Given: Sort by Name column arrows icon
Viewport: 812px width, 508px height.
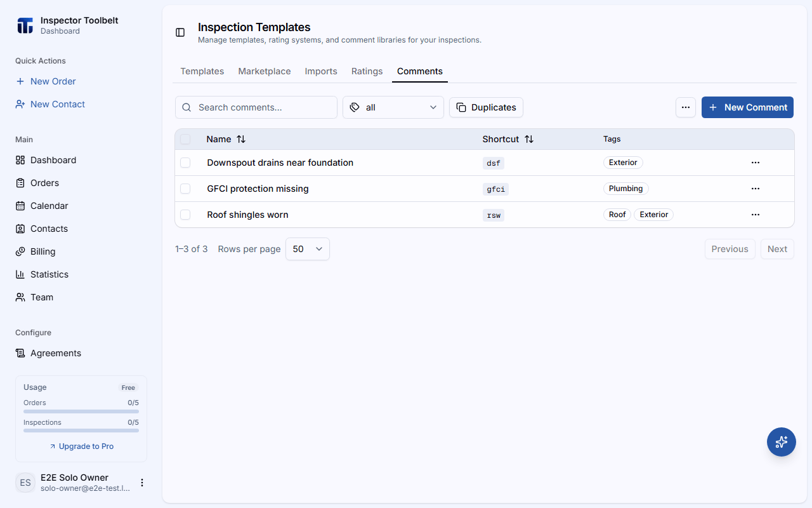Looking at the screenshot, I should pos(241,139).
